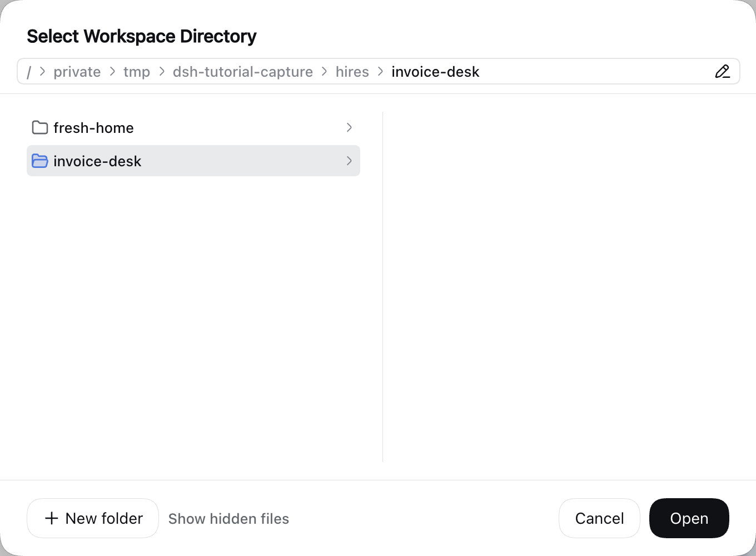Viewport: 756px width, 556px height.
Task: Go to root slash in breadcrumb
Action: point(29,72)
